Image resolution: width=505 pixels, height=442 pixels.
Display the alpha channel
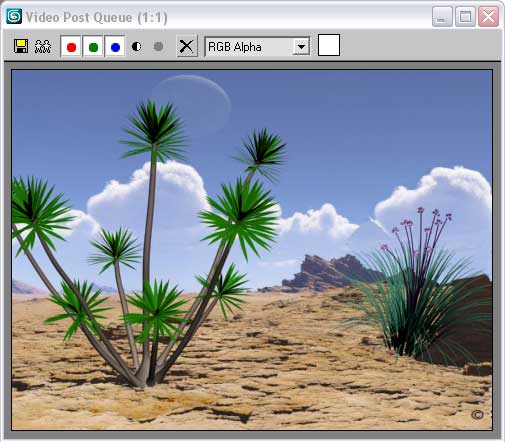tap(136, 46)
